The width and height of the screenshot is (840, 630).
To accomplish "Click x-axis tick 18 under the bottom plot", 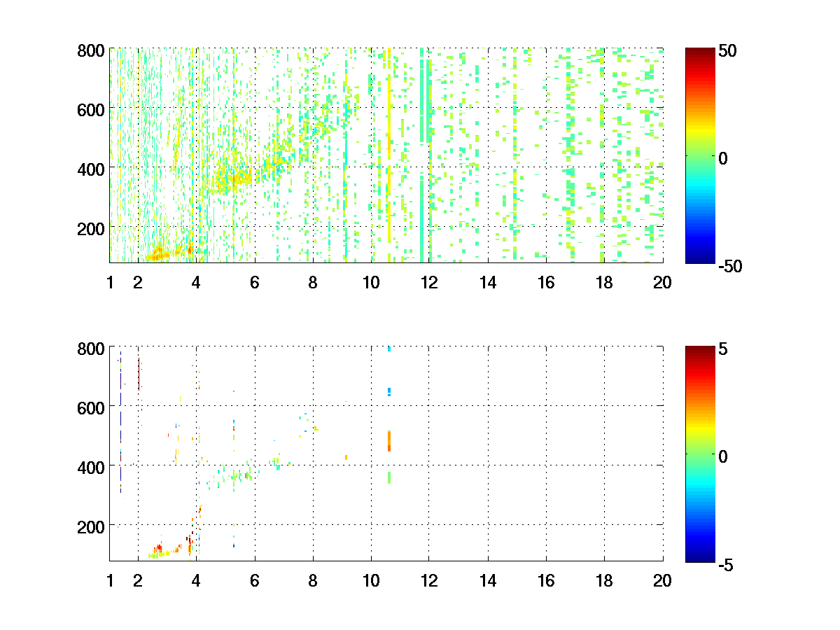I will pos(604,580).
